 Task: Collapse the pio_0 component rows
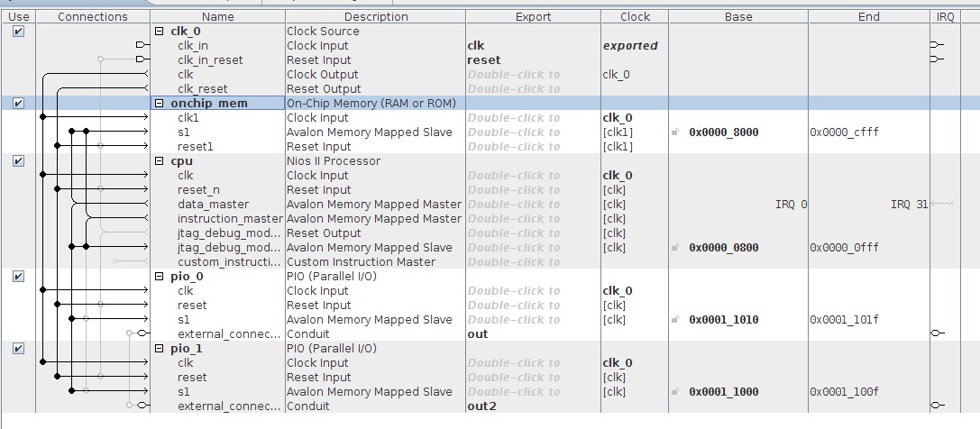[160, 276]
